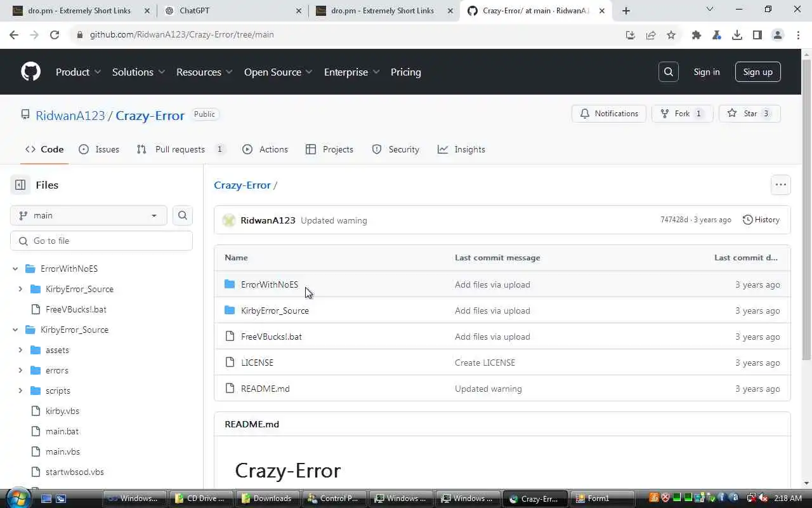This screenshot has height=508, width=812.
Task: Fork the repository
Action: [x=683, y=114]
